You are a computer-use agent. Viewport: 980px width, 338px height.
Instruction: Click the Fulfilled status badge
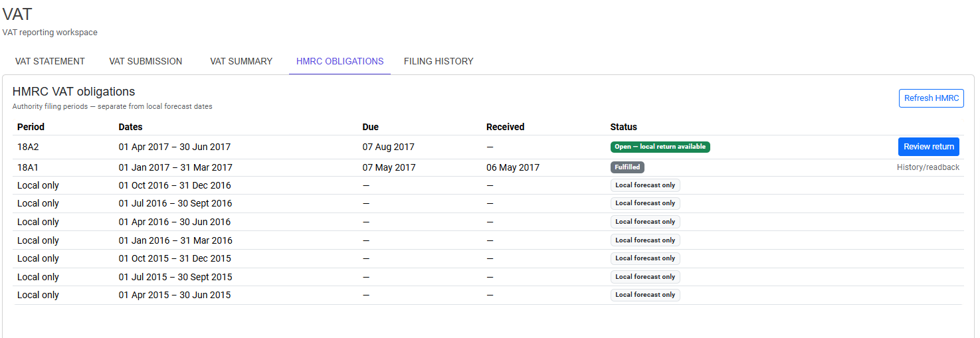click(x=627, y=167)
